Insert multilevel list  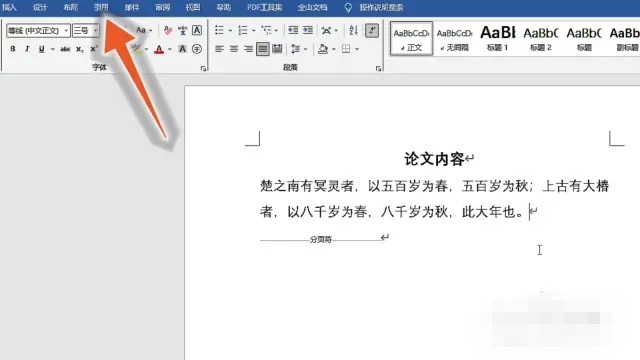tap(267, 30)
